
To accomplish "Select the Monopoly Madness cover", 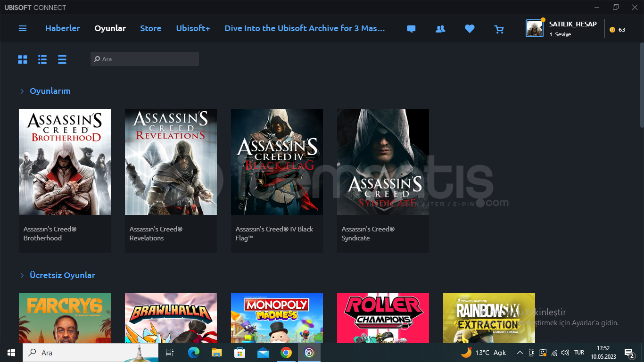I will 277,318.
